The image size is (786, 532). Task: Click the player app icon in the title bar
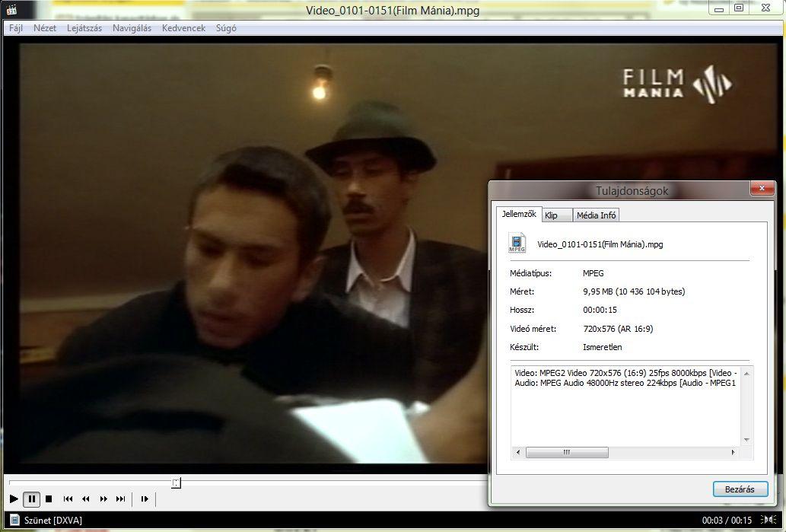pos(11,10)
